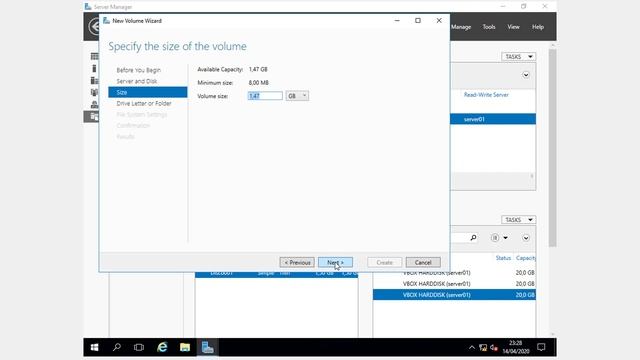
Task: Sort disks by the Status column
Action: pyautogui.click(x=503, y=258)
